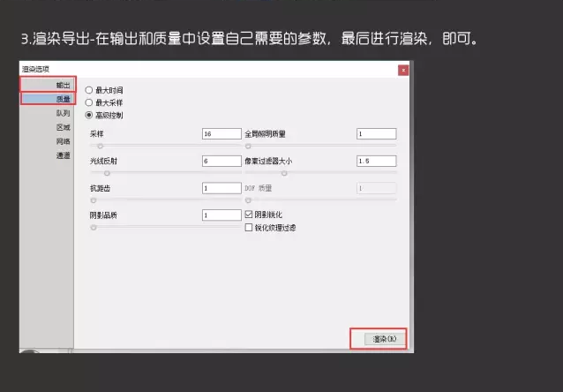This screenshot has height=392, width=563.
Task: Open the 区域 tab
Action: pyautogui.click(x=48, y=127)
